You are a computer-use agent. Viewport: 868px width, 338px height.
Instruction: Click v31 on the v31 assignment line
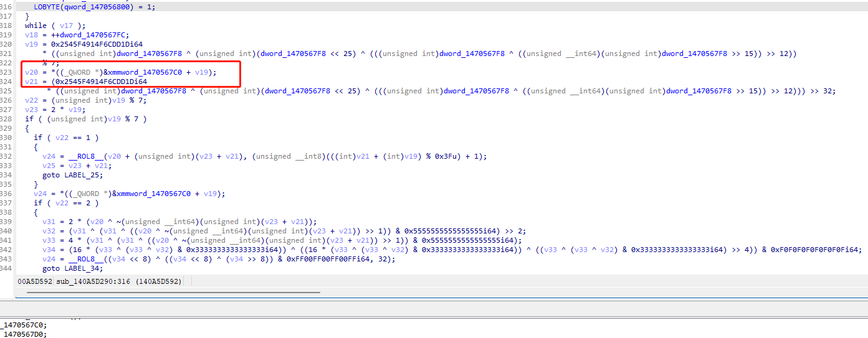coord(49,222)
